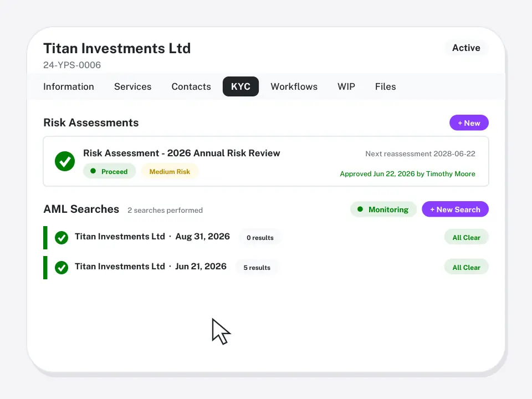Start a + New Search for AML

[x=455, y=209]
